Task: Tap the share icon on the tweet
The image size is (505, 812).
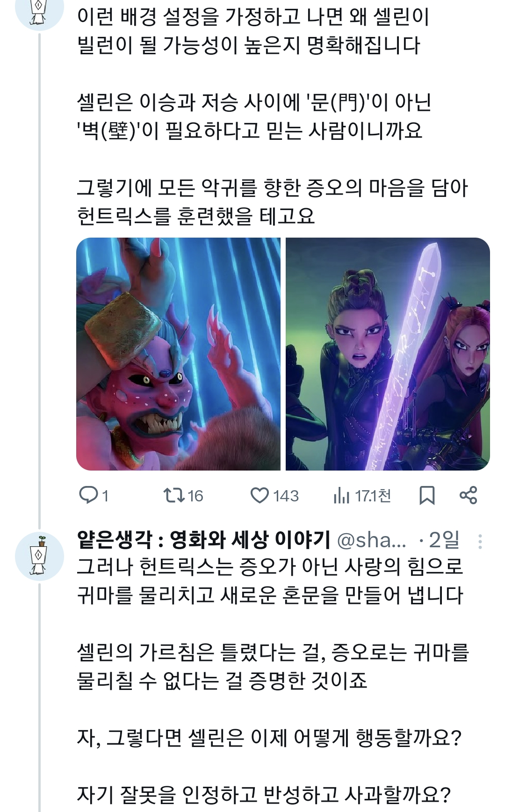Action: click(468, 495)
